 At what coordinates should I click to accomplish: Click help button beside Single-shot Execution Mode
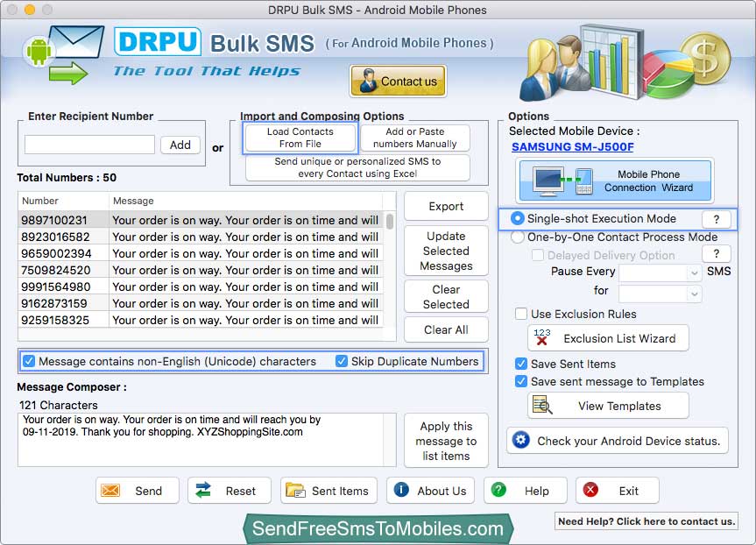coord(716,219)
